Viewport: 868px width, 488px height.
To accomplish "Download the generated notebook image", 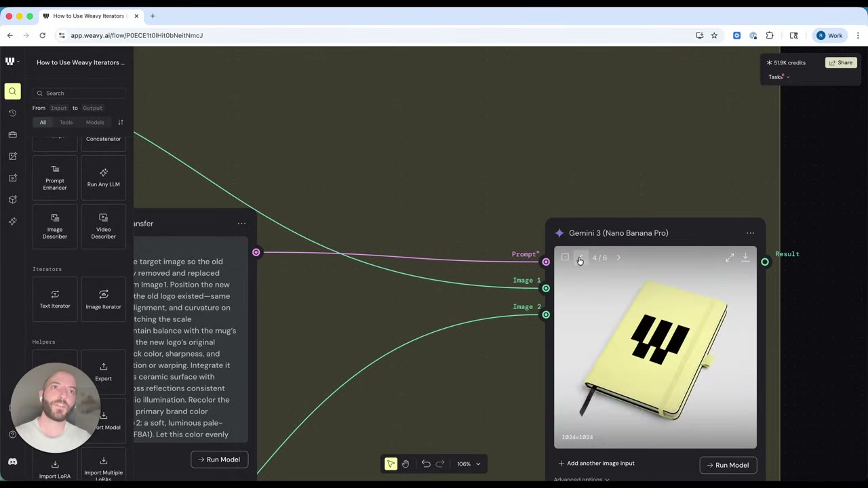I will (x=745, y=258).
